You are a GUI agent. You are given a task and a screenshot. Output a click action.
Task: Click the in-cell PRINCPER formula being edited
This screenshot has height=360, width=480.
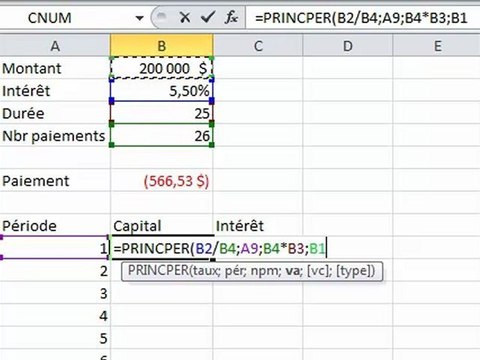tap(219, 248)
